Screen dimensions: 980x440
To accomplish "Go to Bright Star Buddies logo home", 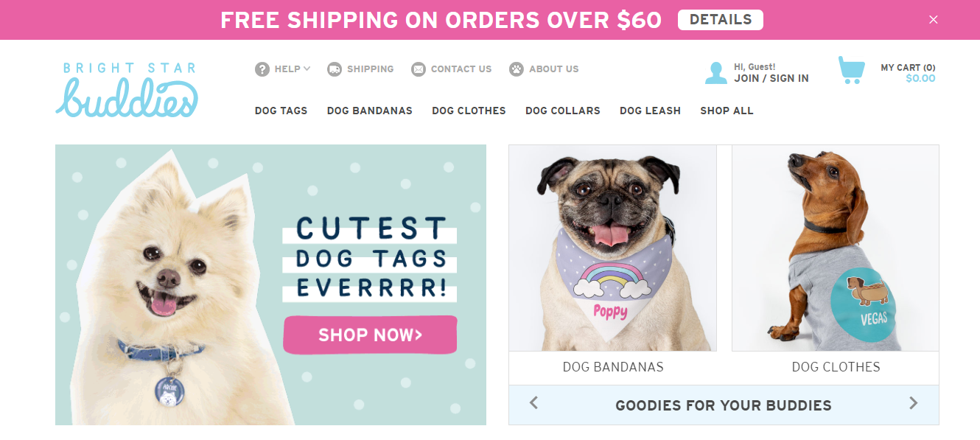I will (x=127, y=90).
